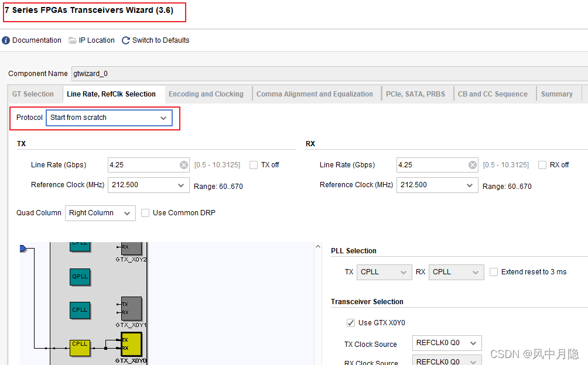
Task: Select the yellow CPLL block in diagram
Action: point(80,348)
